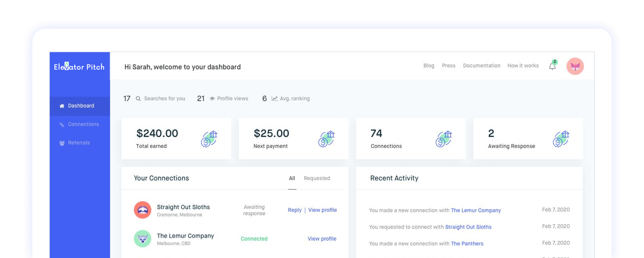
Task: Select the All connections tab
Action: click(292, 178)
